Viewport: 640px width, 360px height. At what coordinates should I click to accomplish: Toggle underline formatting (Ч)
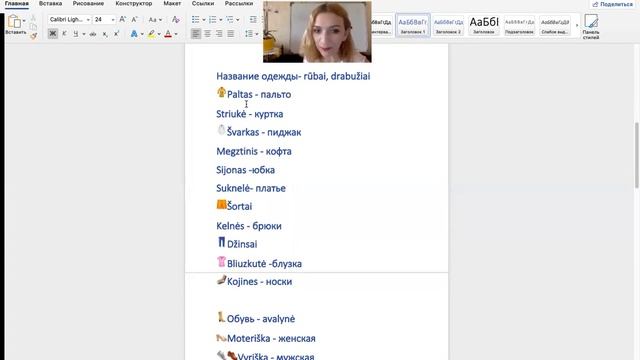click(76, 34)
